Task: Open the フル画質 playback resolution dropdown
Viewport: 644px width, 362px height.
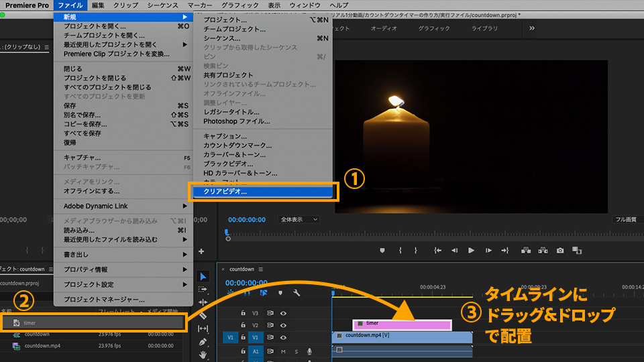Action: coord(628,220)
